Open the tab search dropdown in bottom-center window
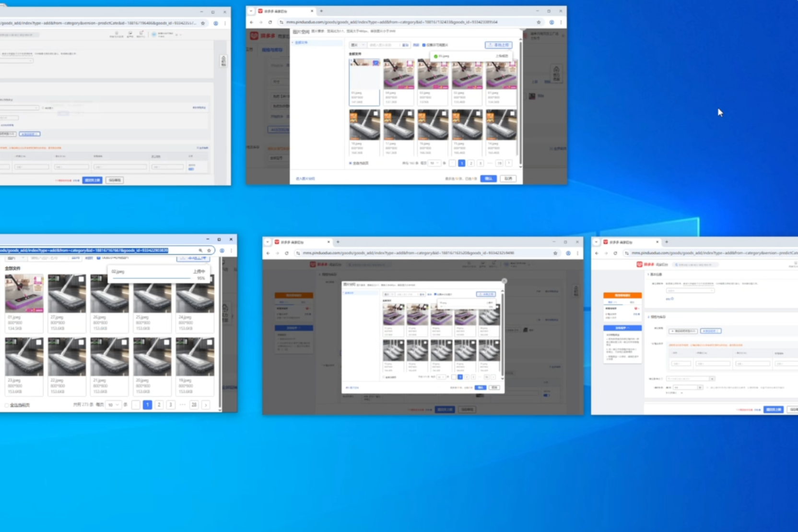Image resolution: width=798 pixels, height=532 pixels. pos(268,242)
